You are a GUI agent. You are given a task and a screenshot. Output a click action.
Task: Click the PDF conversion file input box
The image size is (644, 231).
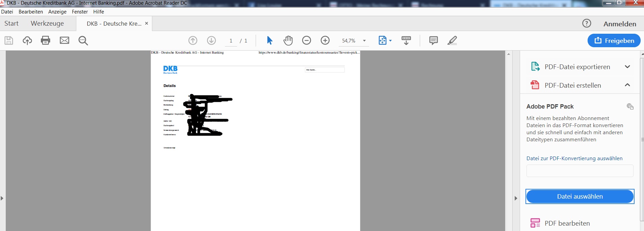(x=580, y=171)
